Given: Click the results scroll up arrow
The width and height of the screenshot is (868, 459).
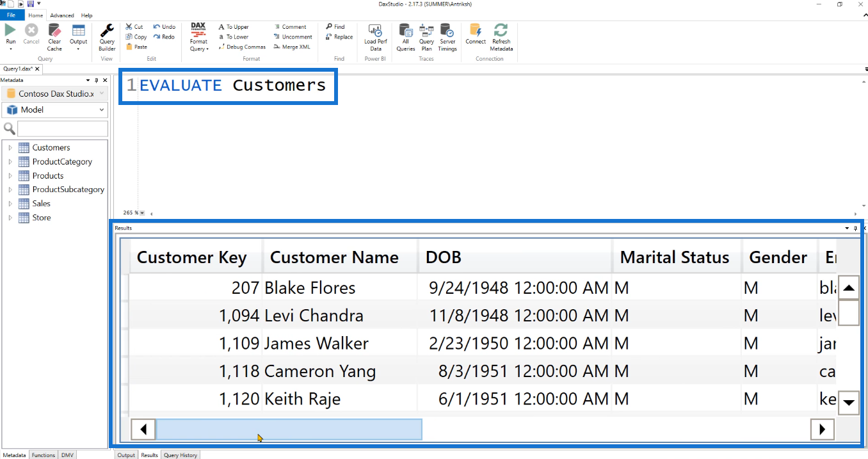Looking at the screenshot, I should [x=849, y=288].
